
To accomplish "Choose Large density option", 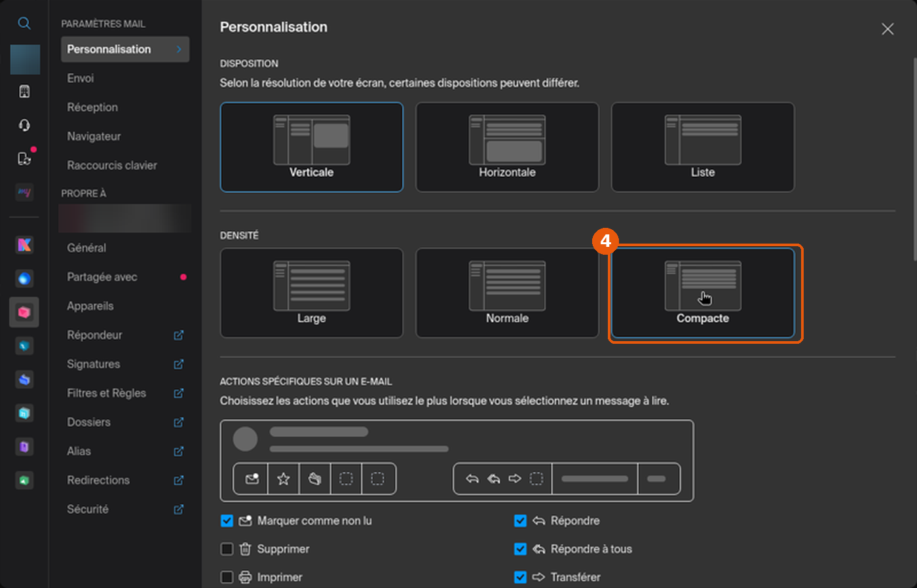I will click(312, 293).
